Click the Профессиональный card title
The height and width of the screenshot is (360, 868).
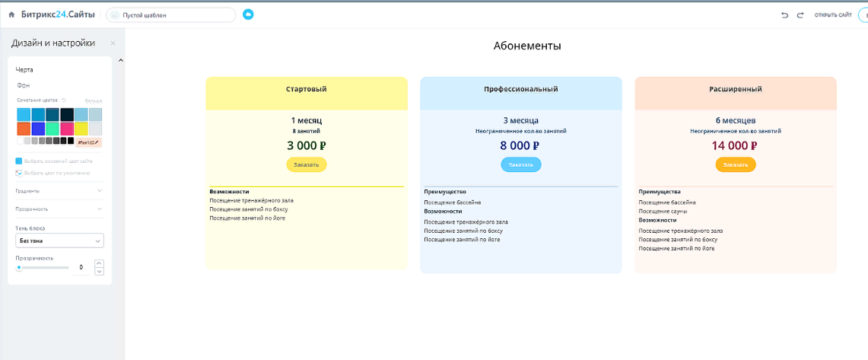[x=521, y=89]
